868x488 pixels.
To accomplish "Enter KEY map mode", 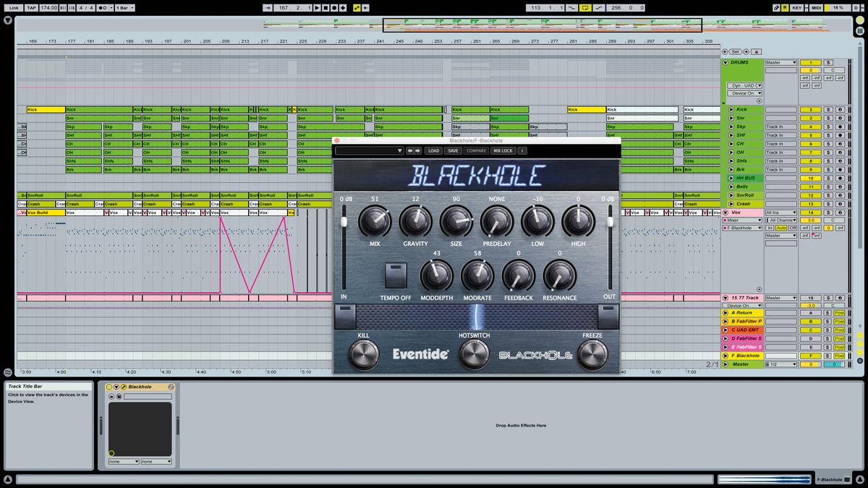I will coord(797,8).
